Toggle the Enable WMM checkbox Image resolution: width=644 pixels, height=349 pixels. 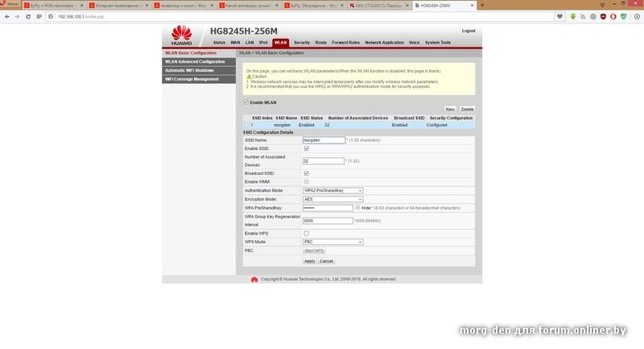(x=306, y=181)
